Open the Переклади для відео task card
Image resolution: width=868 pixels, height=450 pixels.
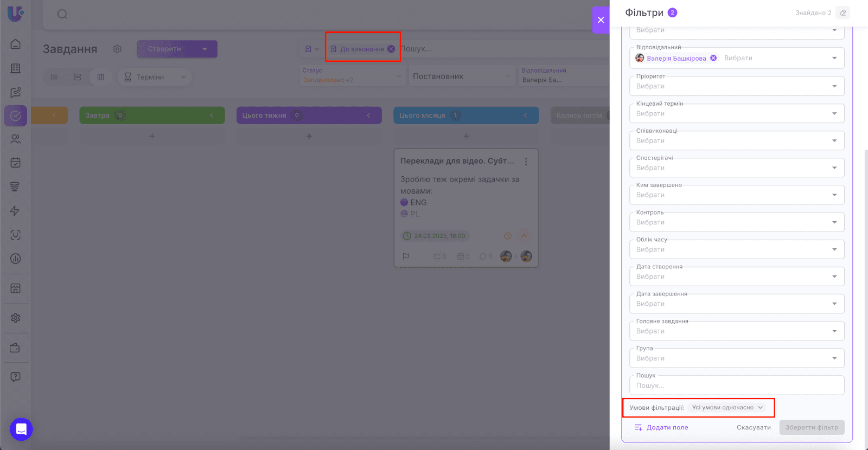point(466,208)
